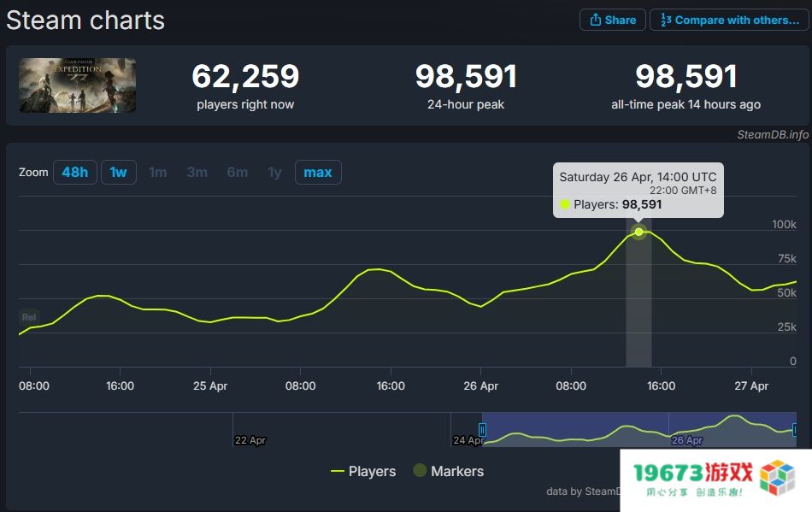812x512 pixels.
Task: Select the 3m zoom option
Action: [x=197, y=172]
